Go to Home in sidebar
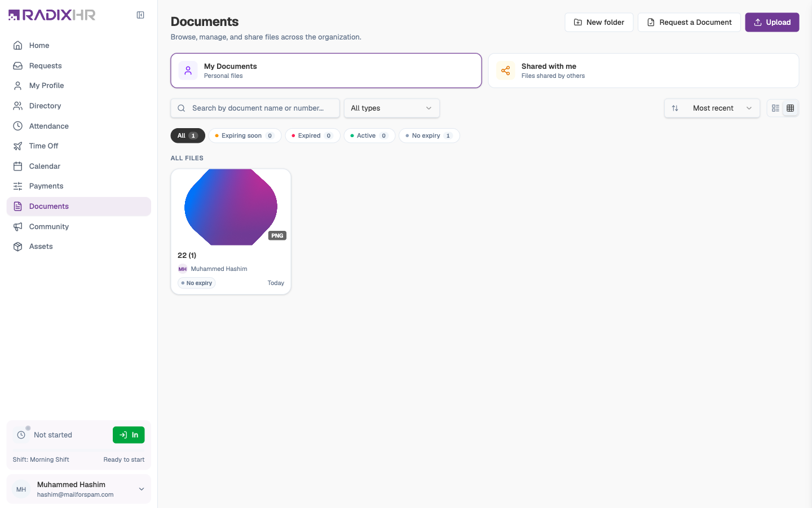The width and height of the screenshot is (812, 508). click(x=79, y=45)
